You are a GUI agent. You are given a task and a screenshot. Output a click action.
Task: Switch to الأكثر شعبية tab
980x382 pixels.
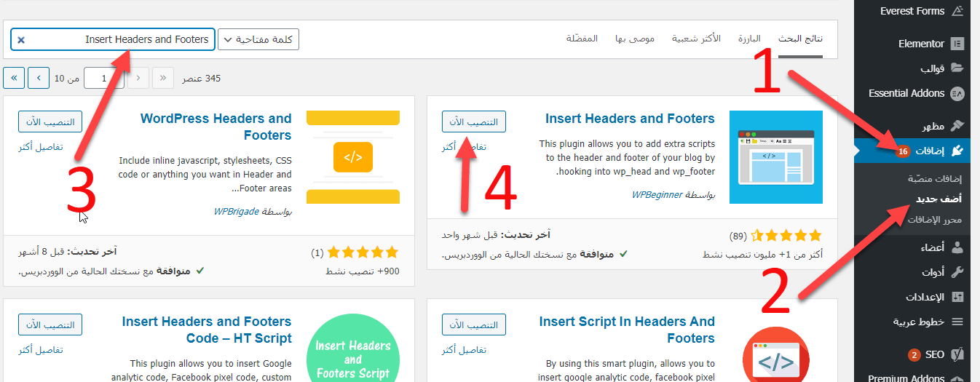(696, 38)
